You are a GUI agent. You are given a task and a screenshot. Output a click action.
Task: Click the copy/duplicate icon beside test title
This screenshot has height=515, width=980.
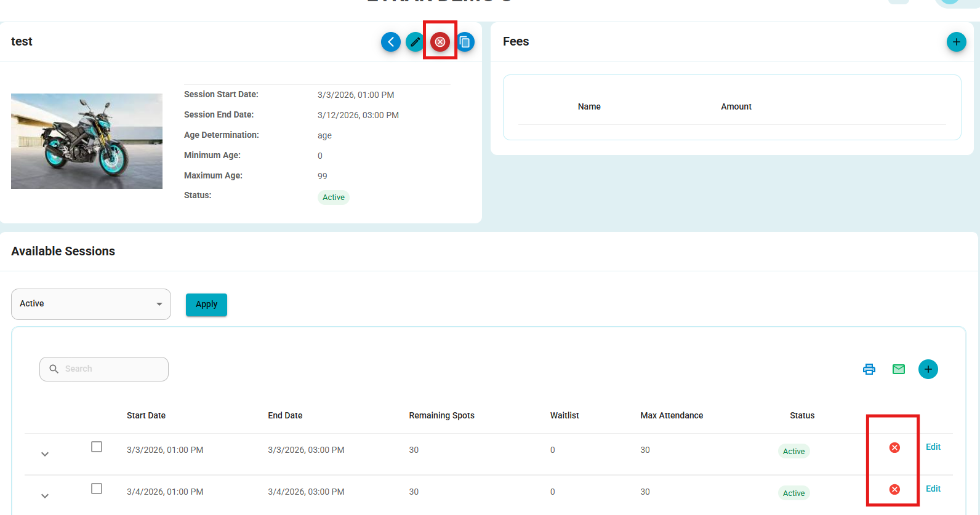coord(465,42)
